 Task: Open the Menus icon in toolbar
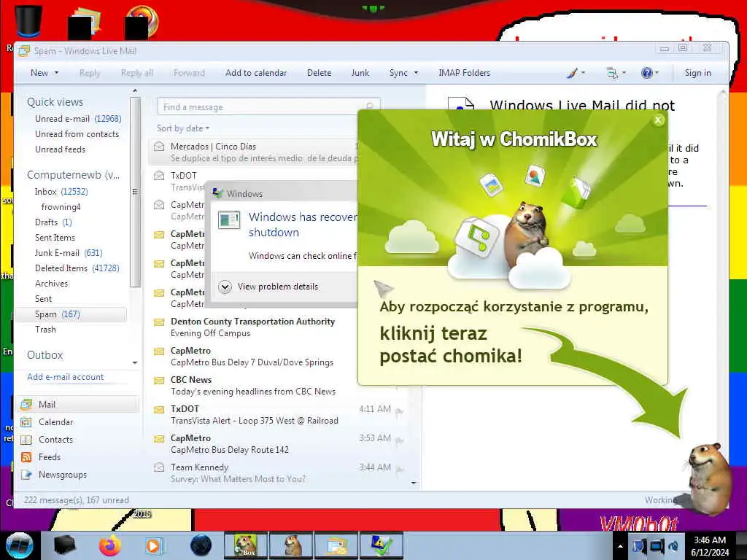click(x=612, y=73)
